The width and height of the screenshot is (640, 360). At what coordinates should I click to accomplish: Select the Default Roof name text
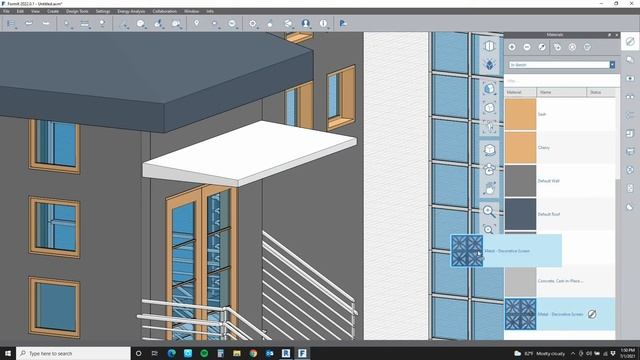(x=549, y=214)
